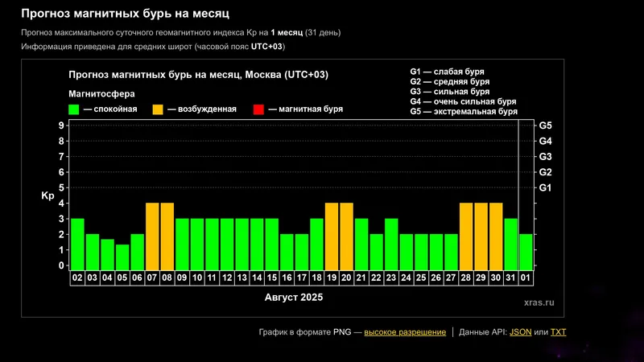Click the Прогноз магнитных бурь на месяц heading
The image size is (644, 362).
coord(126,14)
